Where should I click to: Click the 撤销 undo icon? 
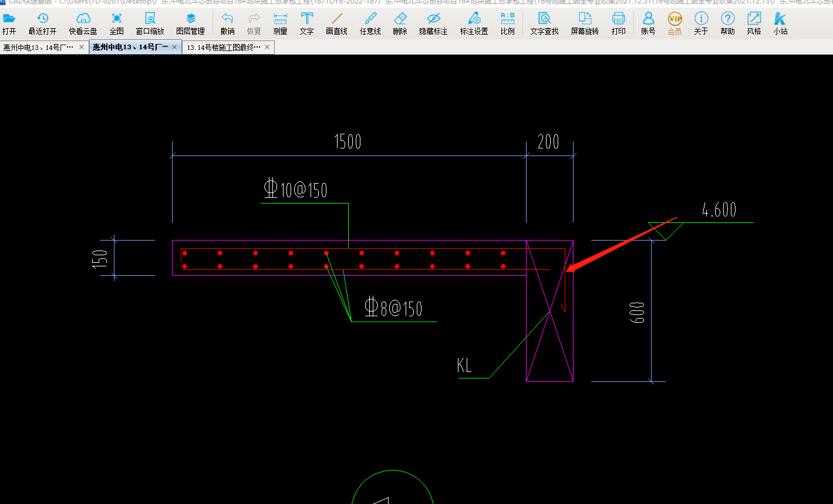227,24
